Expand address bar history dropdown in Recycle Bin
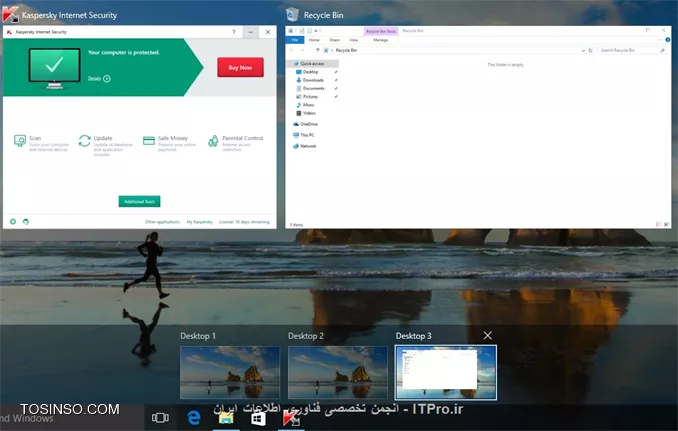The image size is (678, 431). [583, 51]
